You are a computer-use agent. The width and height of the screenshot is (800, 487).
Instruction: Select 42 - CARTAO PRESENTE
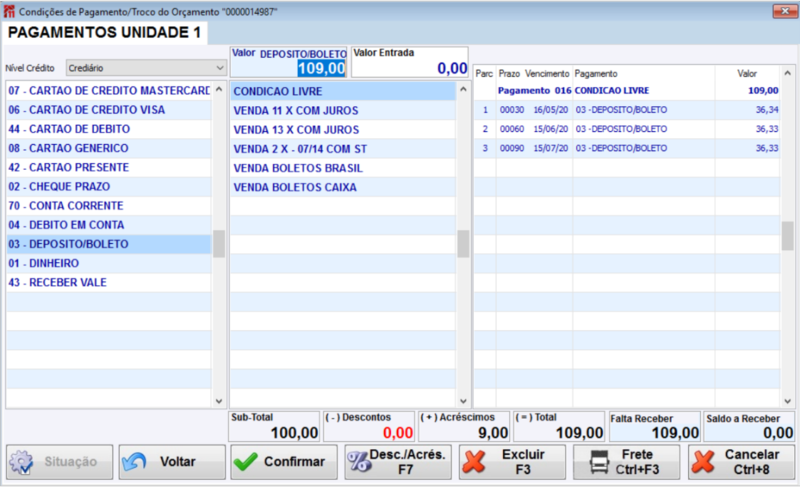pyautogui.click(x=109, y=167)
